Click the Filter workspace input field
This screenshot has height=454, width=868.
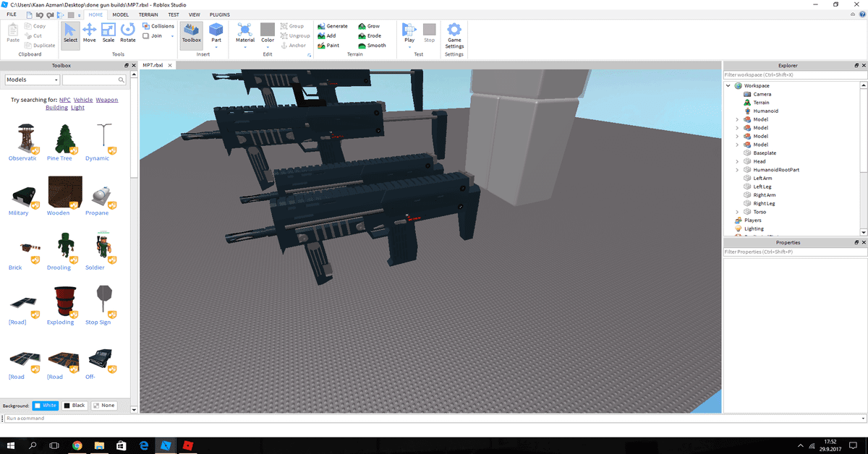coord(795,74)
